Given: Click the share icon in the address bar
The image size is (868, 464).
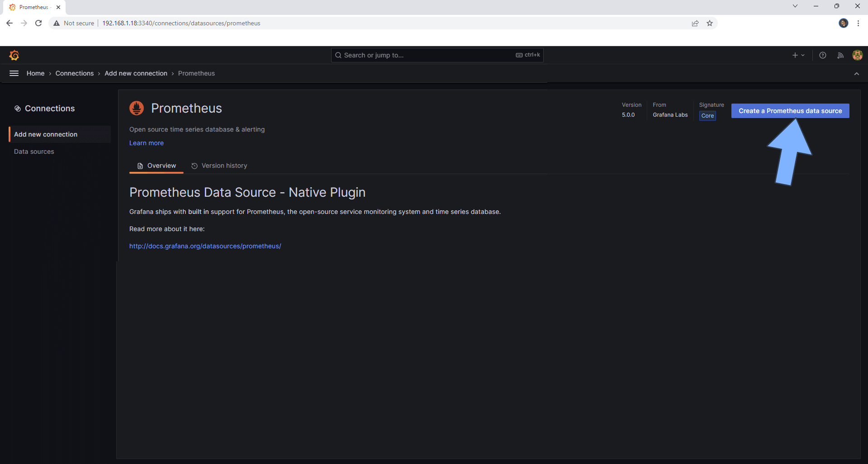Looking at the screenshot, I should 695,23.
